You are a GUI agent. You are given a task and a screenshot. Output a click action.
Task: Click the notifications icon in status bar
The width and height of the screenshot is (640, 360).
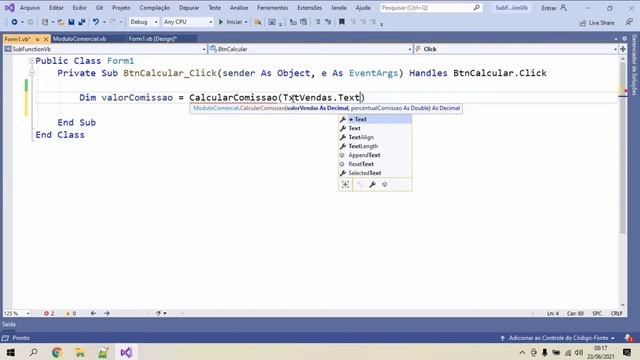[x=629, y=338]
